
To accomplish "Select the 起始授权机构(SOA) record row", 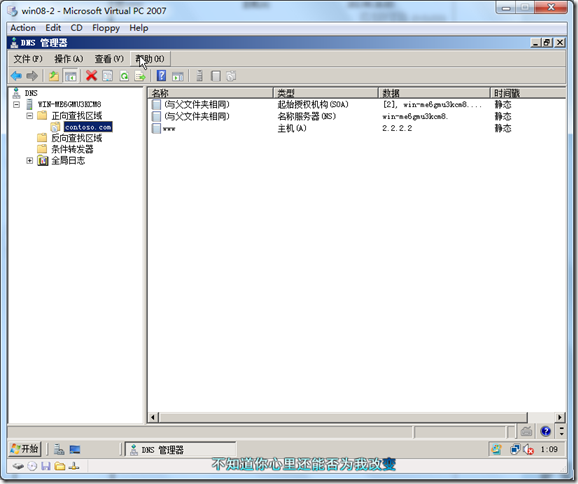I will (357, 105).
